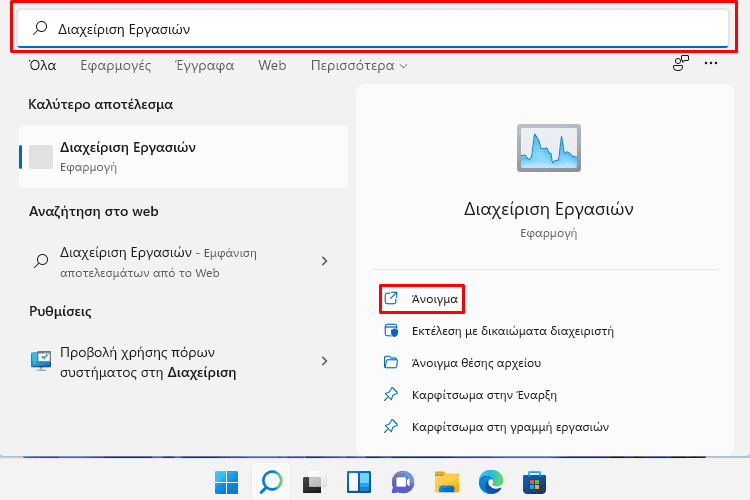Viewport: 750px width, 500px height.
Task: Click the Καλύτερο αποτέλεσμα heading
Action: click(x=100, y=104)
